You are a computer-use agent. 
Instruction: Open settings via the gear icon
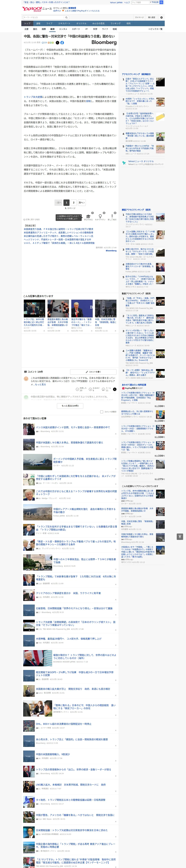[x=161, y=18]
